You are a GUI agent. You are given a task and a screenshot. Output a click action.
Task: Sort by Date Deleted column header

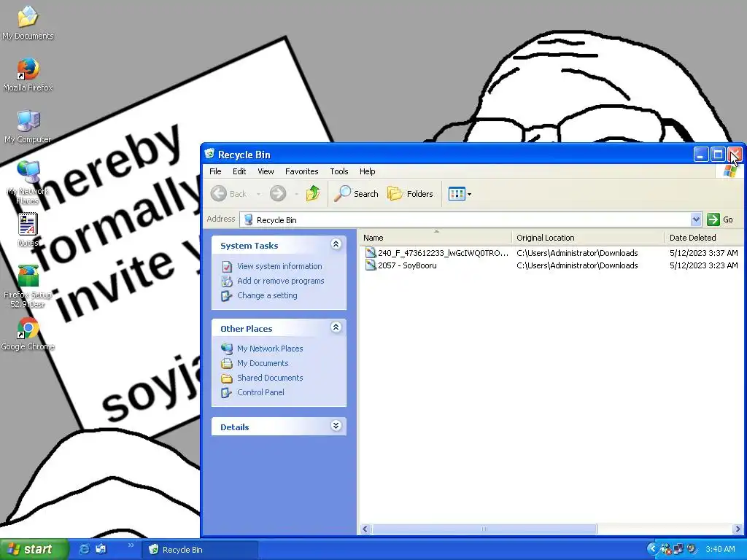point(705,238)
